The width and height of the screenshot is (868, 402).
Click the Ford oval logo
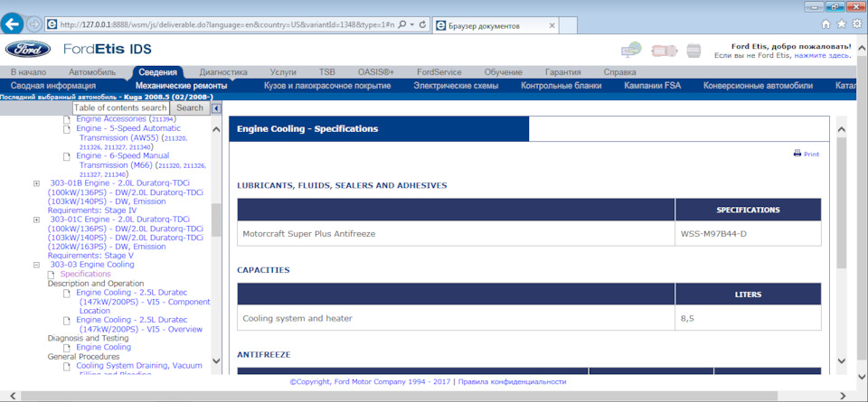tap(28, 49)
